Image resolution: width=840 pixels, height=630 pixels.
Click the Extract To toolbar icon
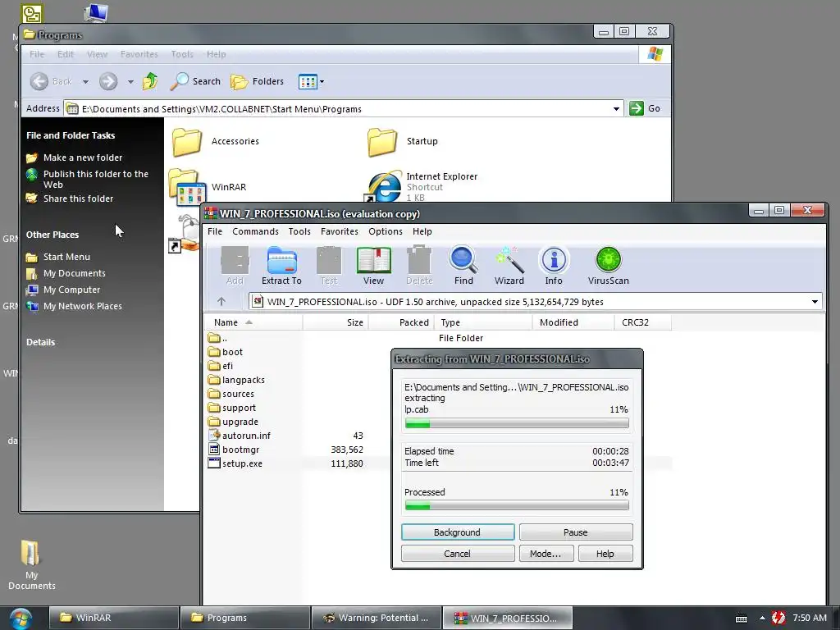tap(281, 265)
